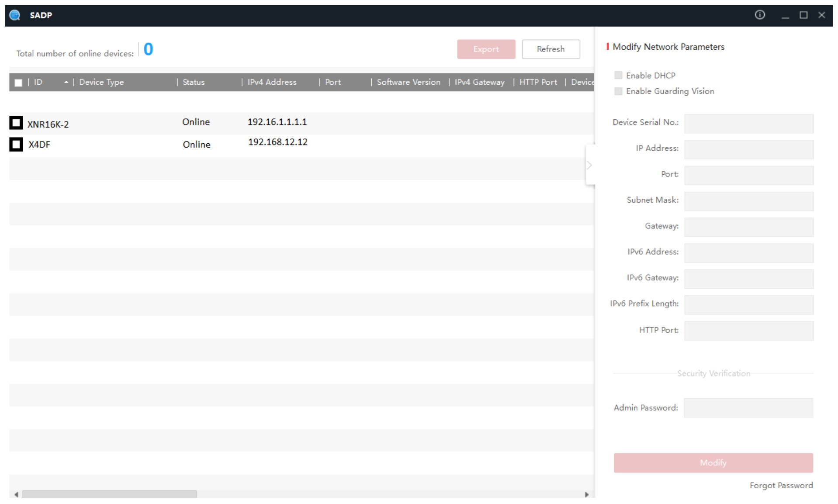Image resolution: width=838 pixels, height=504 pixels.
Task: Click the IPv6 Address input field
Action: (x=749, y=253)
